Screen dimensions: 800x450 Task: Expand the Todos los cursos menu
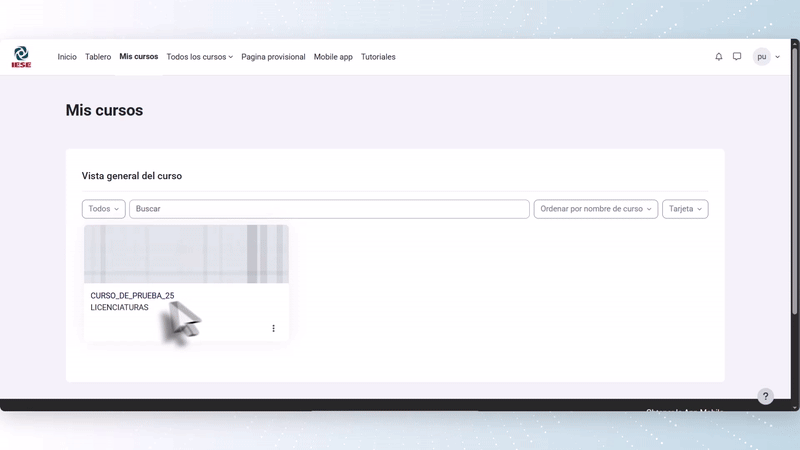(199, 57)
